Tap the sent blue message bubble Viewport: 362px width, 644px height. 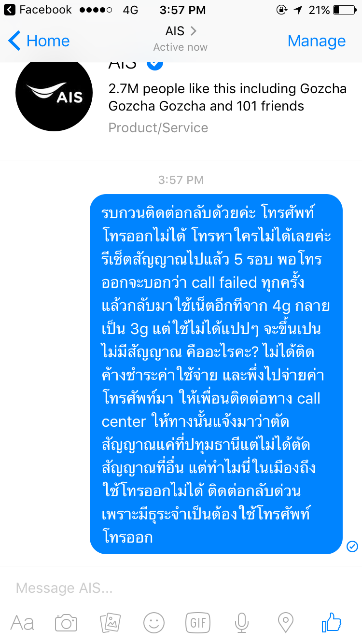216,374
